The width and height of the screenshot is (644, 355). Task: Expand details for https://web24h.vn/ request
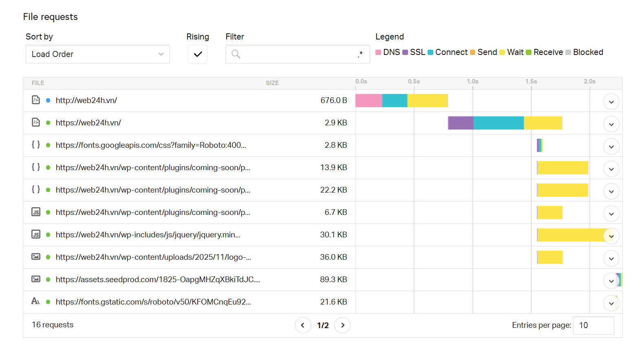611,124
